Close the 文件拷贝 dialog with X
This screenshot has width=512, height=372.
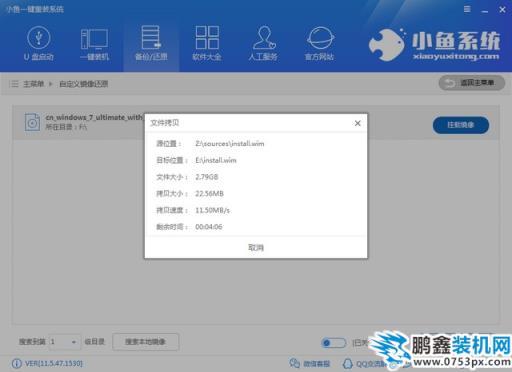coord(358,123)
